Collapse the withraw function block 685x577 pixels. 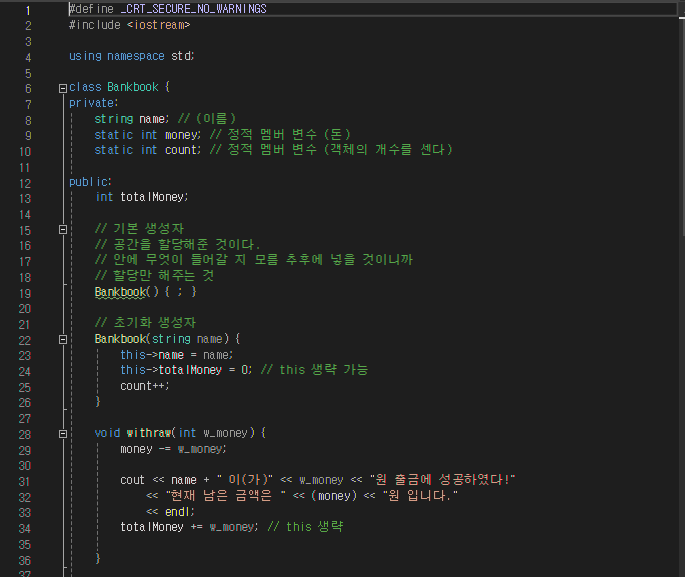coord(63,434)
